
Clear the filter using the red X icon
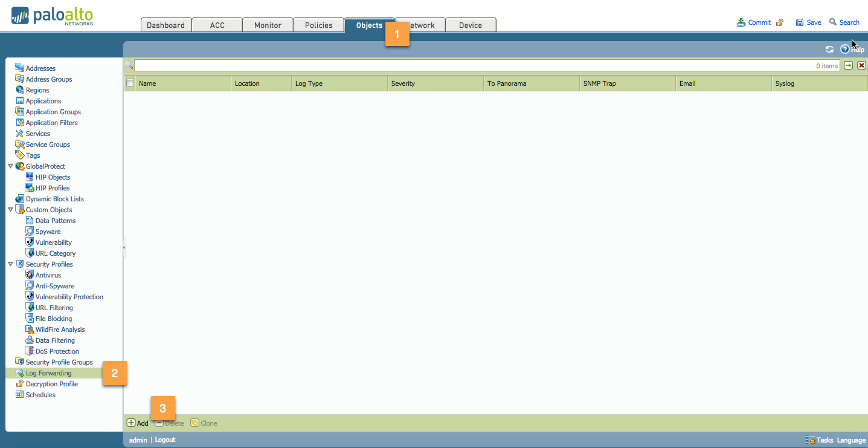(x=861, y=65)
